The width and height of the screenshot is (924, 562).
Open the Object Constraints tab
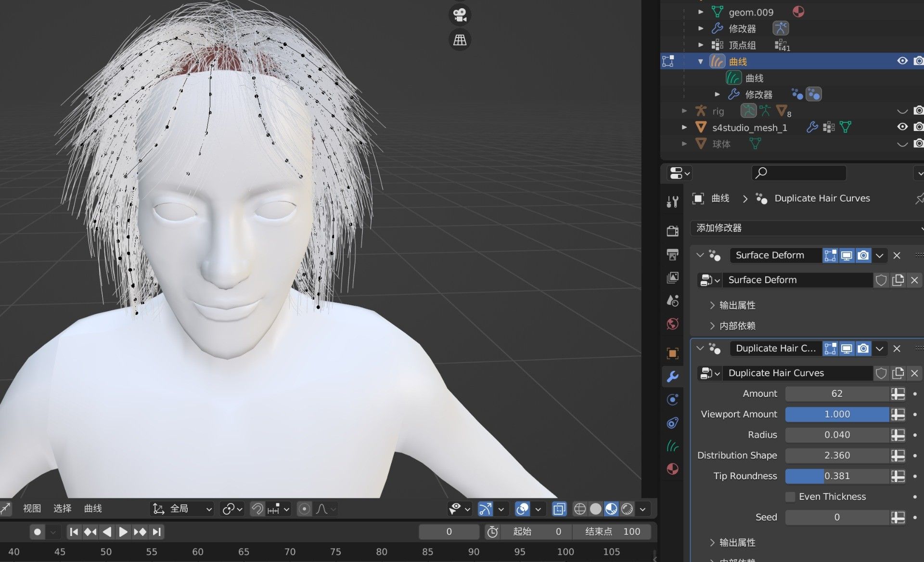(x=672, y=423)
